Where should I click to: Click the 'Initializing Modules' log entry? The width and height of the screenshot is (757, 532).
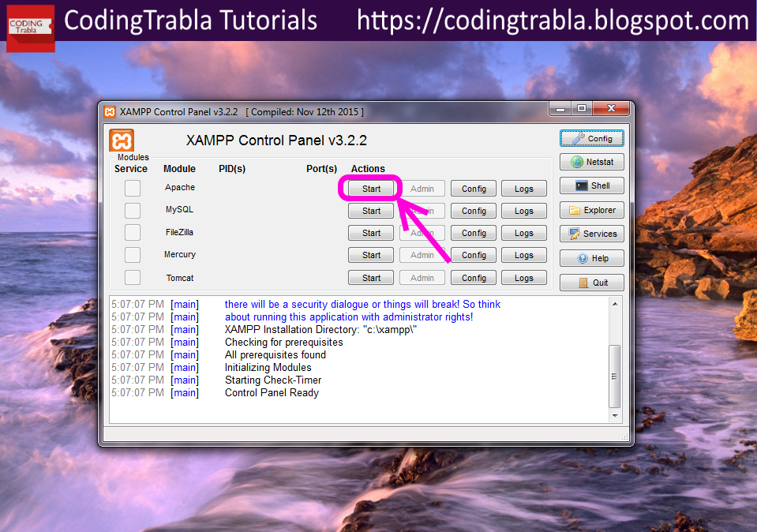[x=268, y=367]
